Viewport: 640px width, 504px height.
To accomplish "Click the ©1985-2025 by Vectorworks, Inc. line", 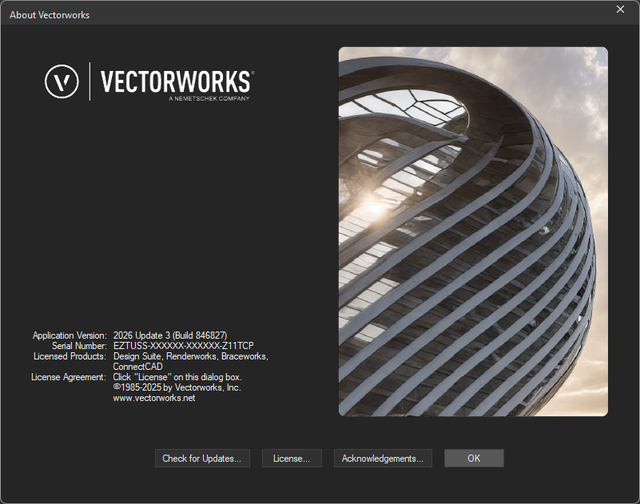I will coord(177,387).
